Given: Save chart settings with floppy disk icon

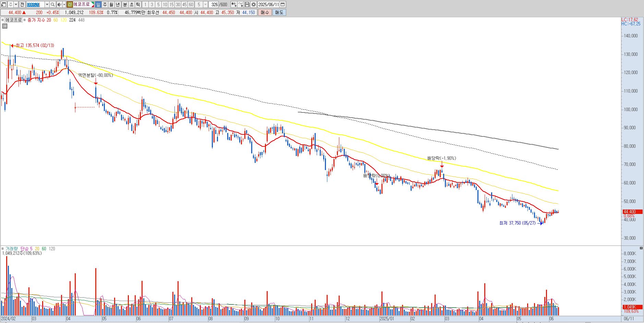Looking at the screenshot, I should [x=247, y=4].
